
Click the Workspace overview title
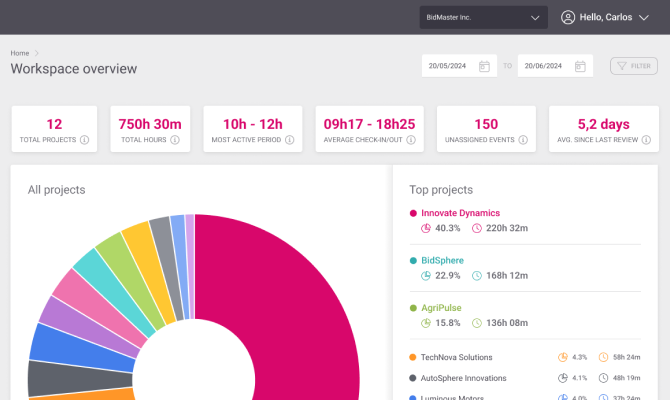click(73, 69)
